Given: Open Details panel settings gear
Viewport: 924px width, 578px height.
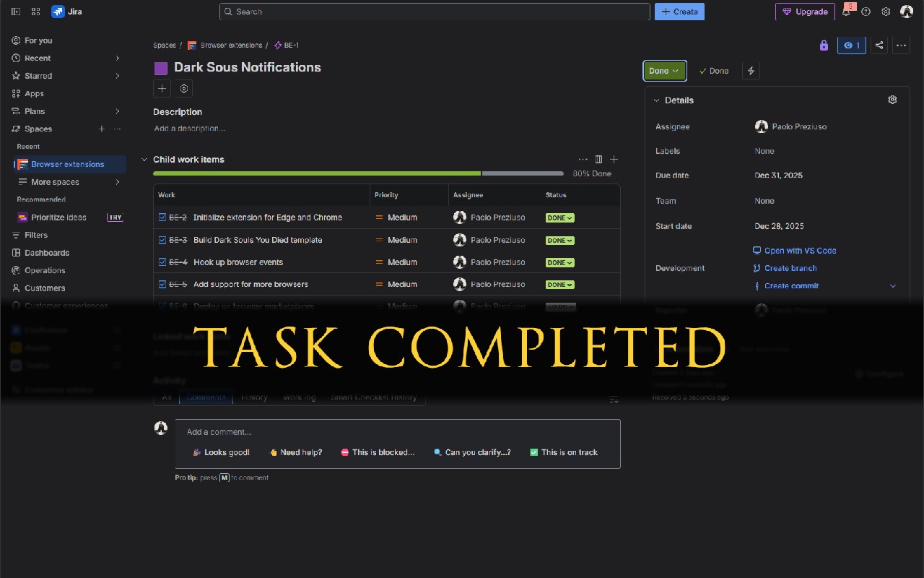Looking at the screenshot, I should [892, 100].
